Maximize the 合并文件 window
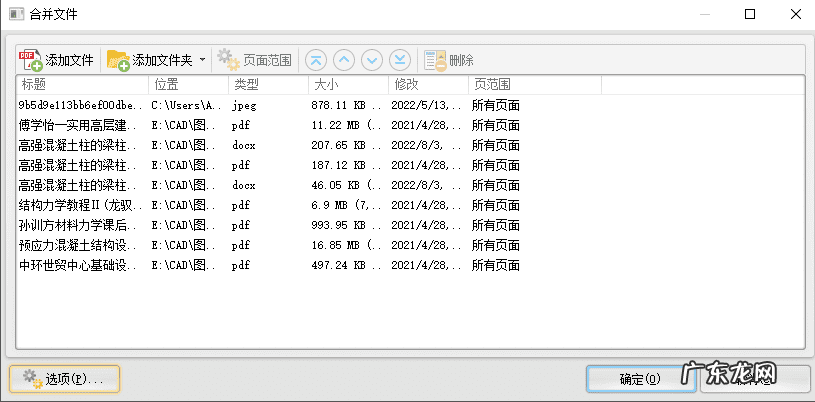Screen dimensions: 815x402 tap(750, 14)
